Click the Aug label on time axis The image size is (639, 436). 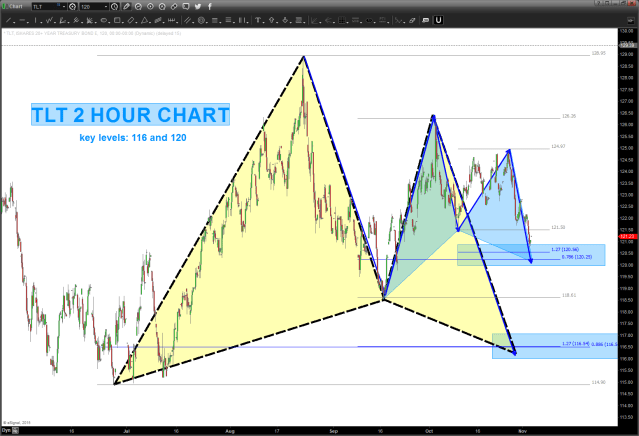(230, 431)
